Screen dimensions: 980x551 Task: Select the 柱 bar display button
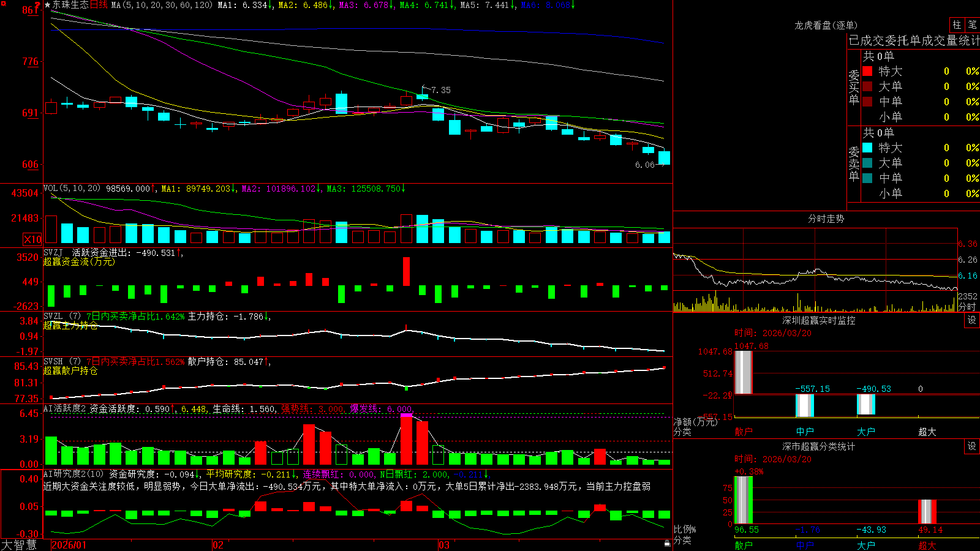click(957, 24)
